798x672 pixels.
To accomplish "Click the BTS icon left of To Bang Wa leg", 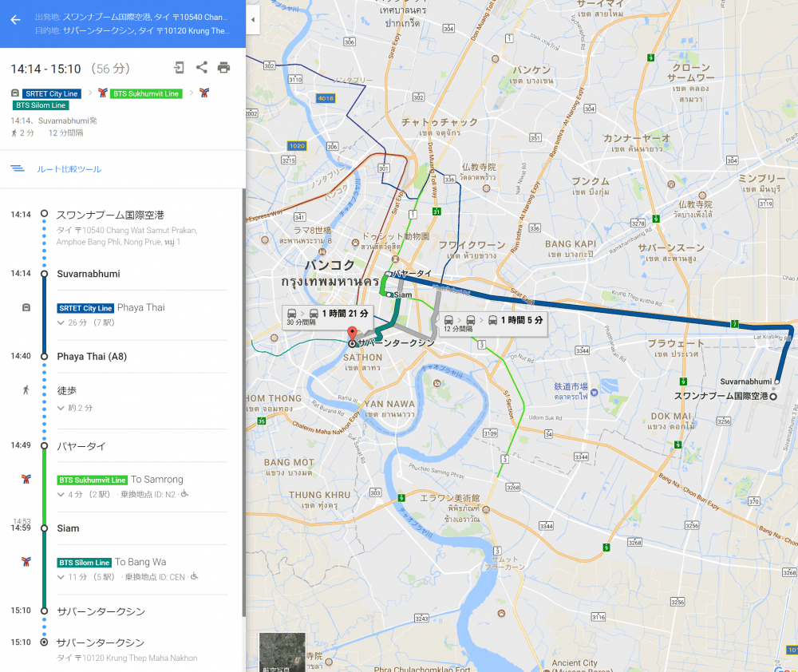I will coord(26,562).
